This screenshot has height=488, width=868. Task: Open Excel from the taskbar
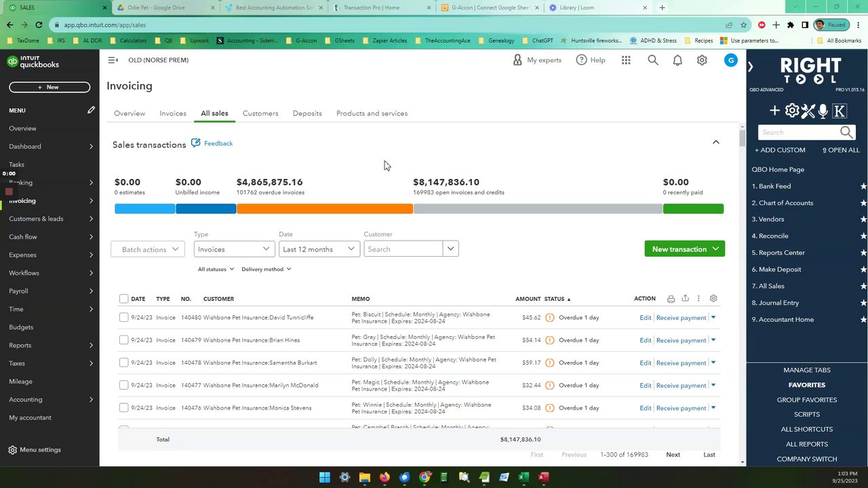click(524, 477)
